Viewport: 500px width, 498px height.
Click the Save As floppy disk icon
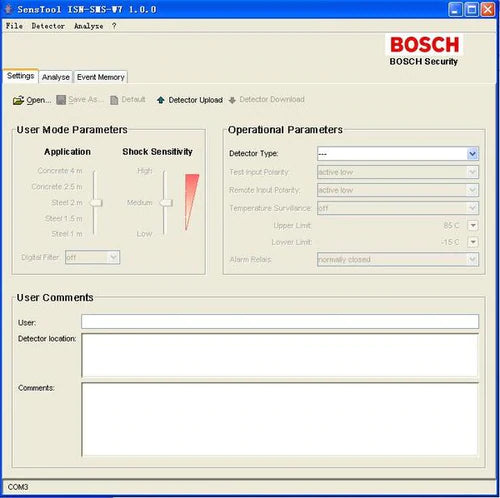(x=61, y=100)
